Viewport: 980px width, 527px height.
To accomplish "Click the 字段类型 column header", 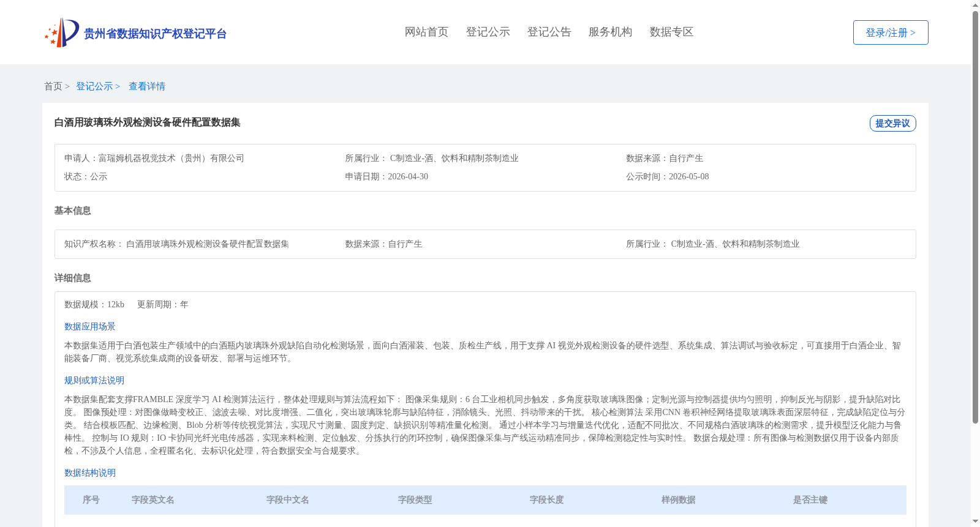I will tap(415, 499).
